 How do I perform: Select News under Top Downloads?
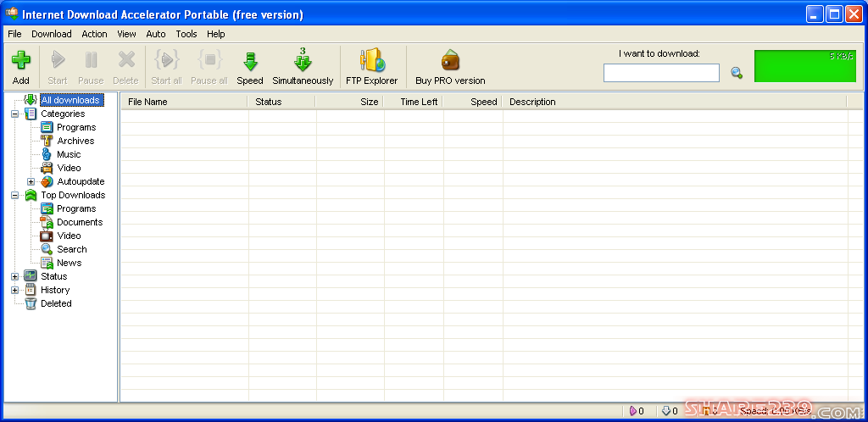70,263
